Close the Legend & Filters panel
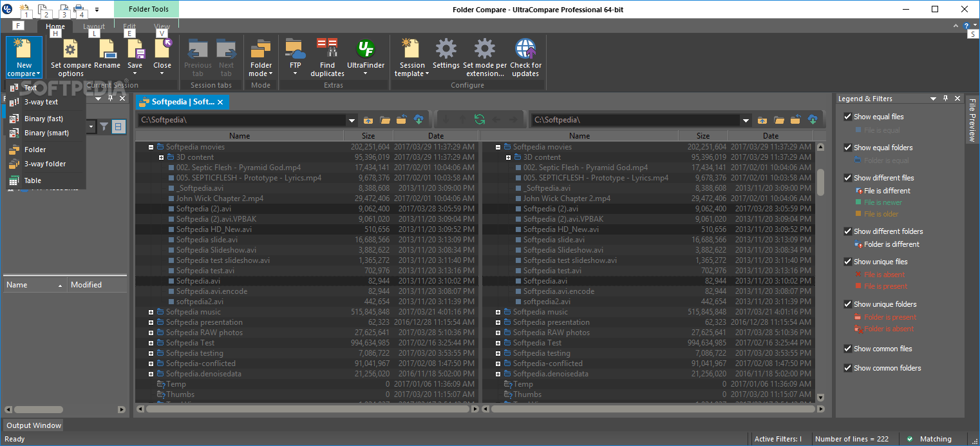 pos(957,99)
